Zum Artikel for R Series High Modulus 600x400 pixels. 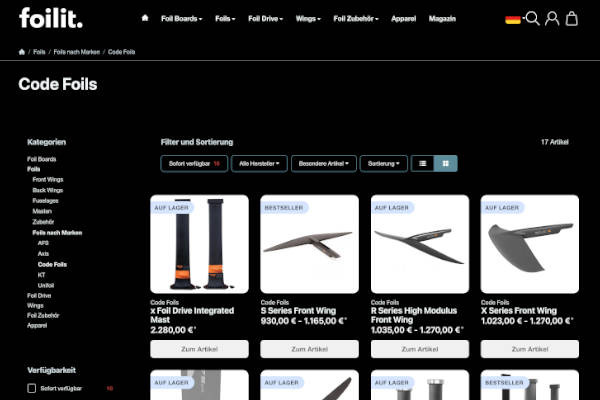420,349
